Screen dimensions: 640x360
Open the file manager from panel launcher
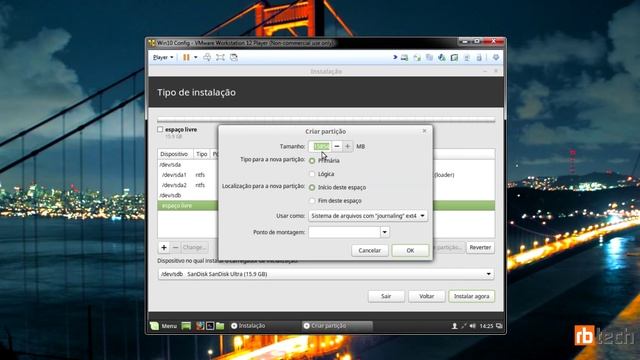[220, 326]
